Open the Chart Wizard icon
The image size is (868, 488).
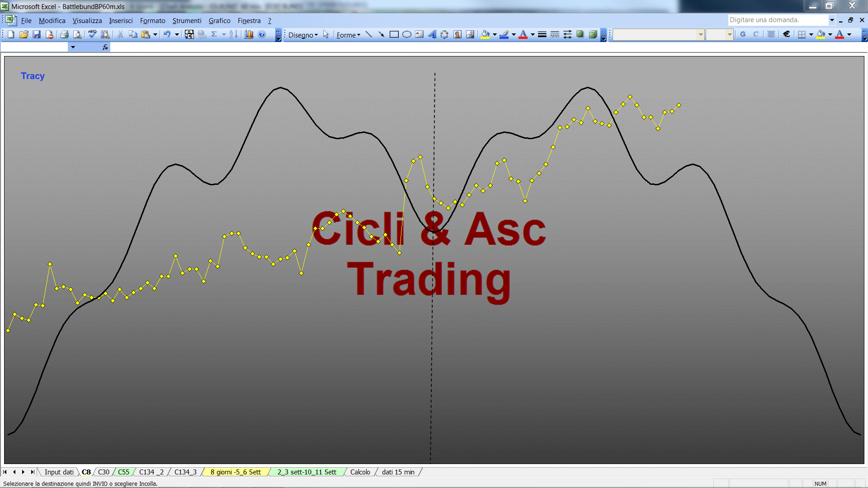coord(249,34)
